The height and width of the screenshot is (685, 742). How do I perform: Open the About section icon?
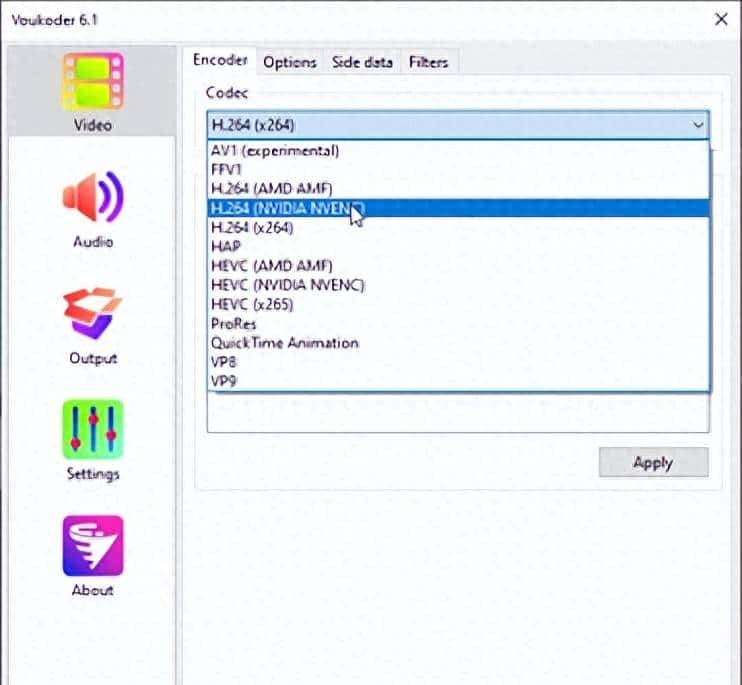click(93, 545)
